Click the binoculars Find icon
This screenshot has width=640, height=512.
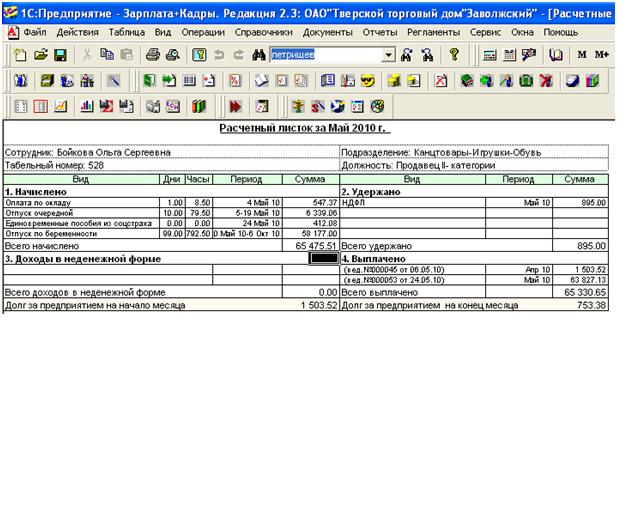[259, 54]
